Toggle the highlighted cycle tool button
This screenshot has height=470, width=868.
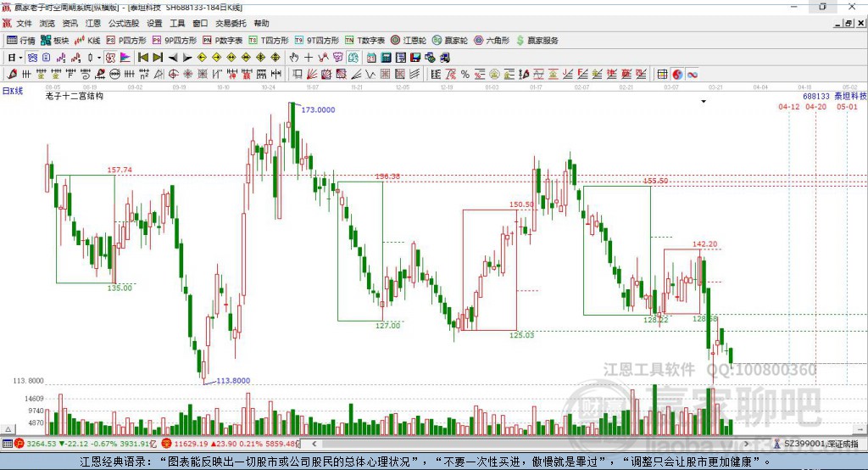tap(353, 57)
